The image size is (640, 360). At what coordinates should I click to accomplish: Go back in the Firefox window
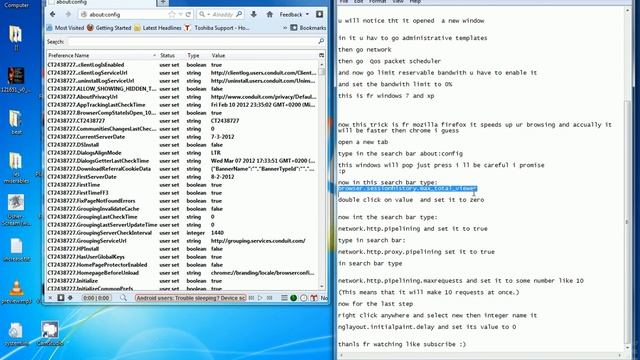coord(53,14)
